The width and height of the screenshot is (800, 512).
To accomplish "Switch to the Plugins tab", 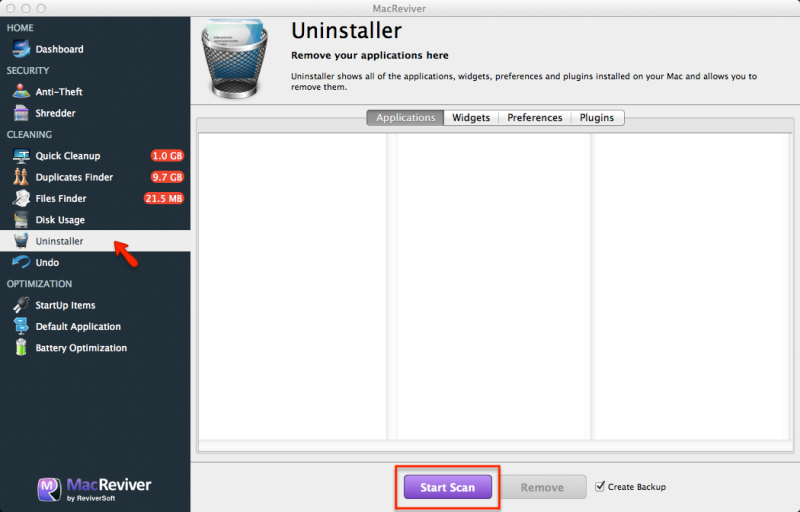I will click(x=597, y=118).
